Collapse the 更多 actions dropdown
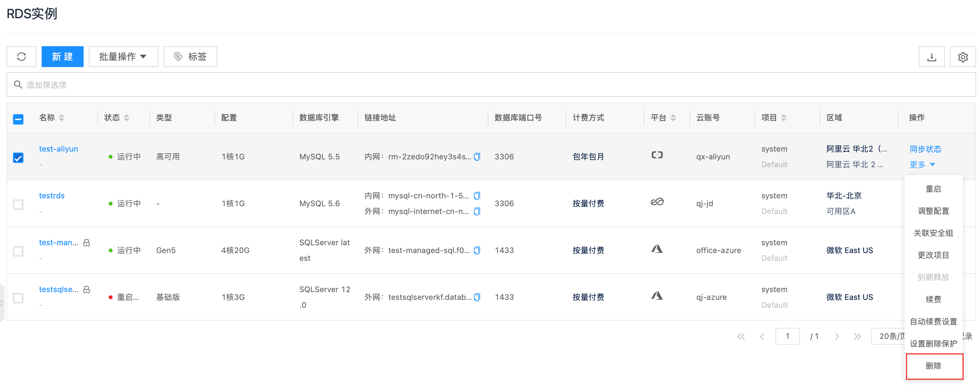Screen dimensions: 980x389 922,165
